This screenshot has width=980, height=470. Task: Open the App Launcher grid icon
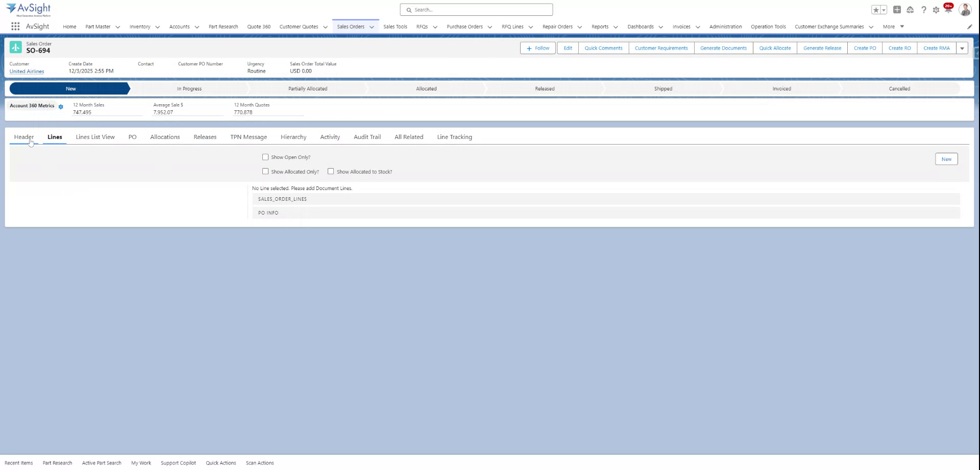pos(15,27)
